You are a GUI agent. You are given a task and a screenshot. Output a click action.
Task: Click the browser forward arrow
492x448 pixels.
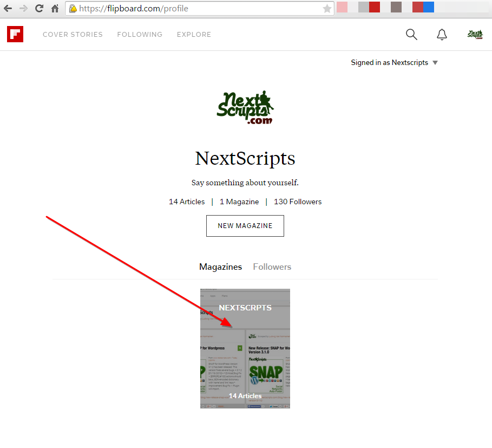(x=23, y=9)
